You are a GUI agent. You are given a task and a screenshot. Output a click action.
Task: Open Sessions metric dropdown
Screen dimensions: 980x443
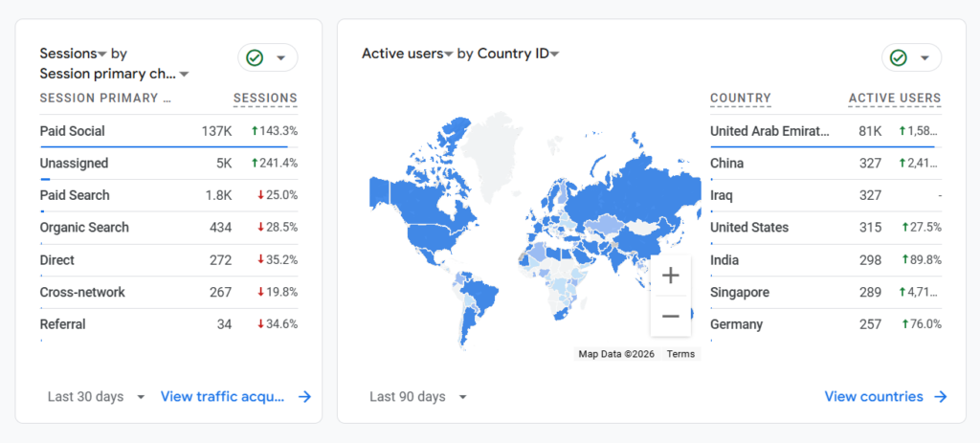pyautogui.click(x=102, y=55)
